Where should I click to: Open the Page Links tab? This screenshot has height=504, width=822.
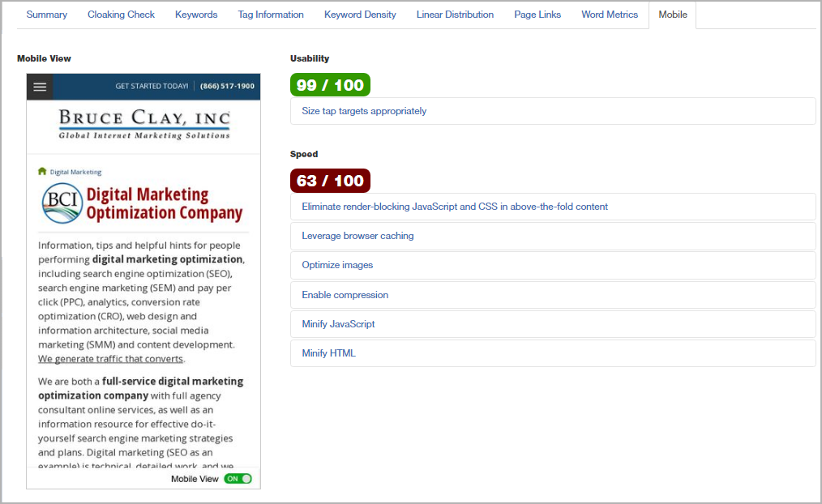537,15
